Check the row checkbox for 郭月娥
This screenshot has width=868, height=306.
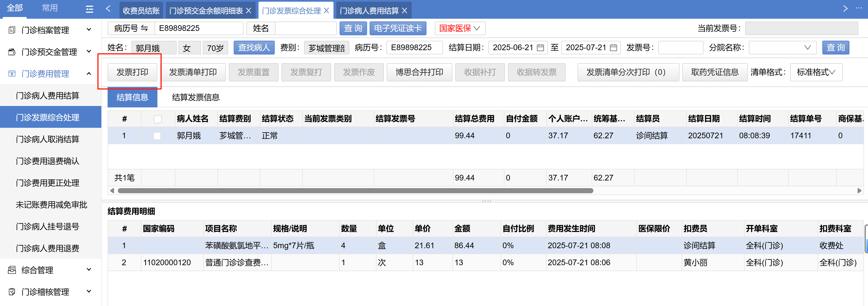pyautogui.click(x=157, y=136)
